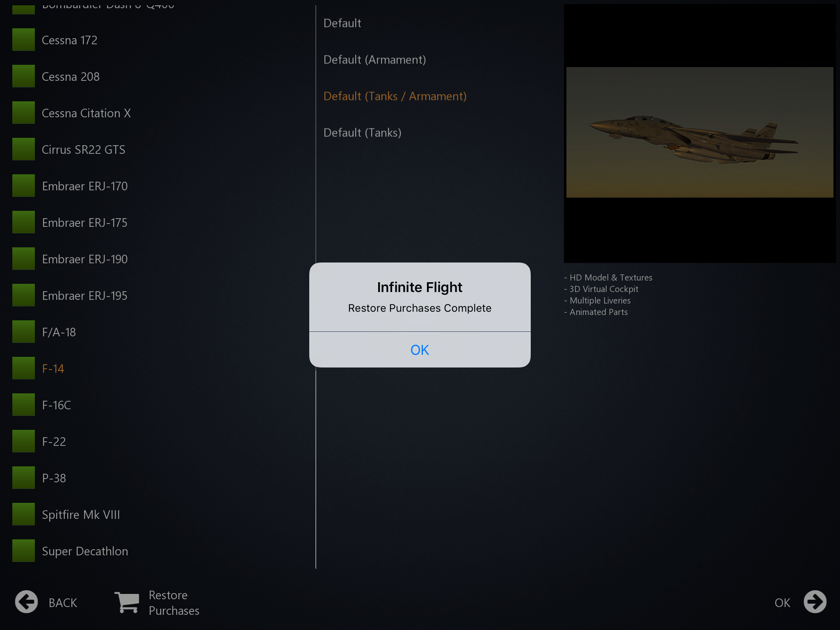Viewport: 840px width, 630px height.
Task: Select Default (Tanks / Armament) livery
Action: tap(395, 96)
